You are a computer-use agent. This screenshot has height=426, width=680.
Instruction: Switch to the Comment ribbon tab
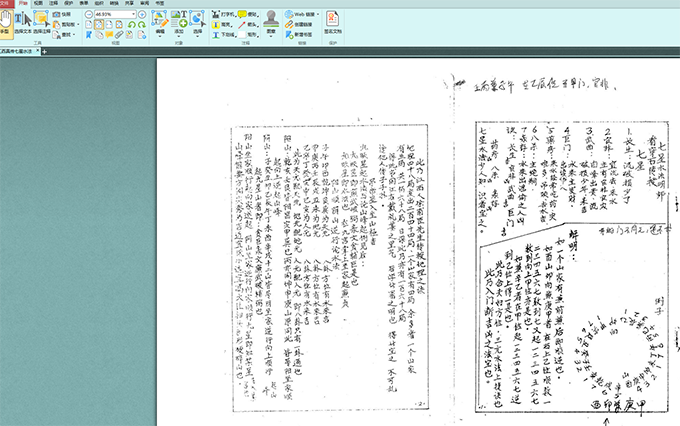tap(53, 3)
